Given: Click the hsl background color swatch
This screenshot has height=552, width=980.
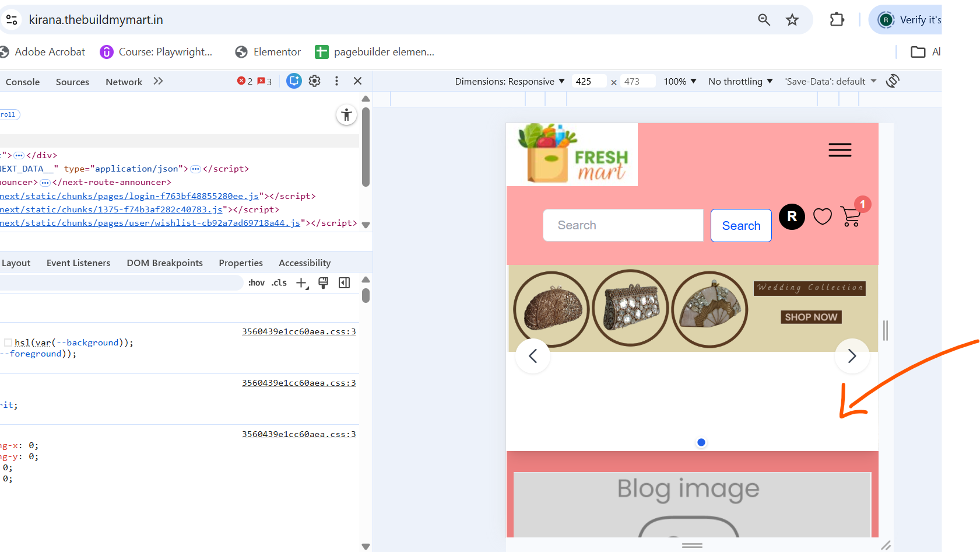Looking at the screenshot, I should pyautogui.click(x=8, y=343).
